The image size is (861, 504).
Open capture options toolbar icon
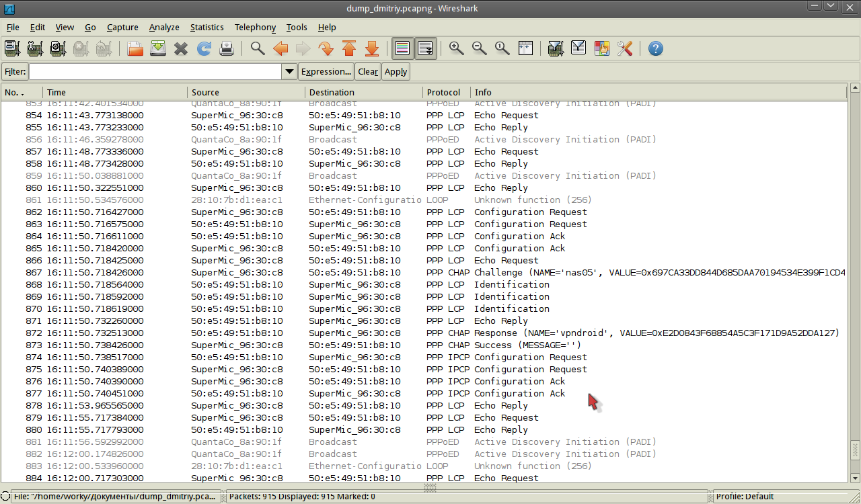[x=35, y=48]
